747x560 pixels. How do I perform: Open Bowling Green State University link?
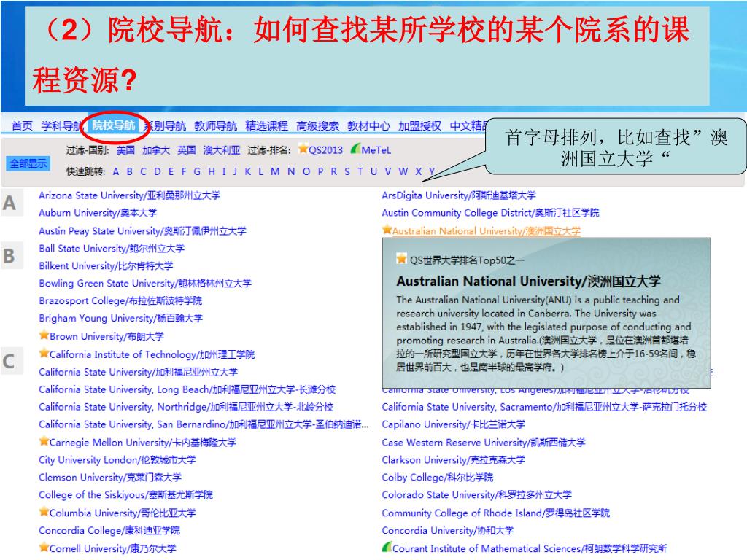[145, 284]
